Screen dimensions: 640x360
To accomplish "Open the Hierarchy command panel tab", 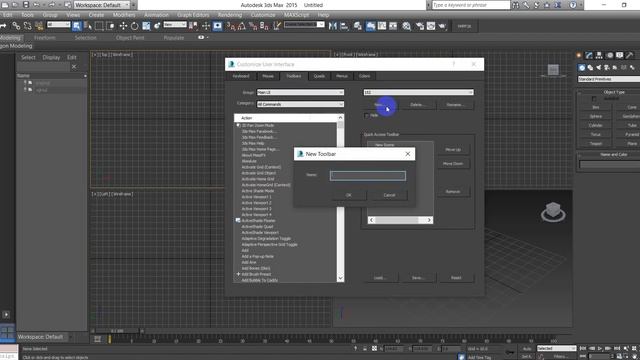I will point(599,55).
